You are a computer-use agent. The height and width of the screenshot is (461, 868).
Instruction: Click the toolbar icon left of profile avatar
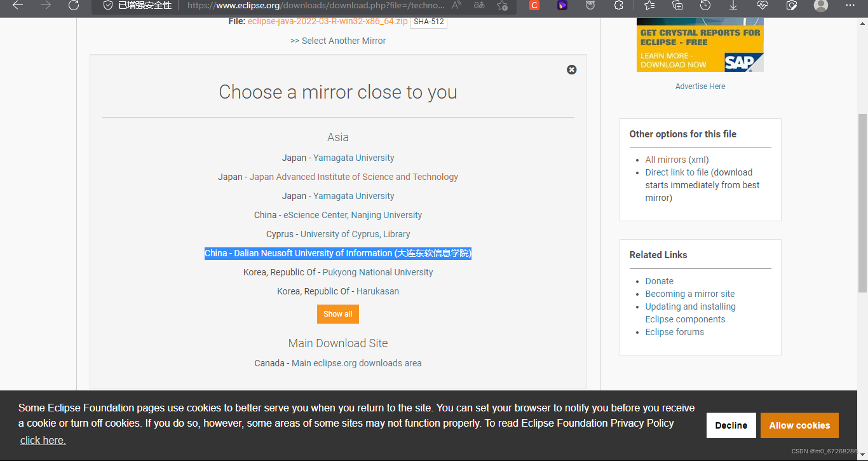(792, 5)
